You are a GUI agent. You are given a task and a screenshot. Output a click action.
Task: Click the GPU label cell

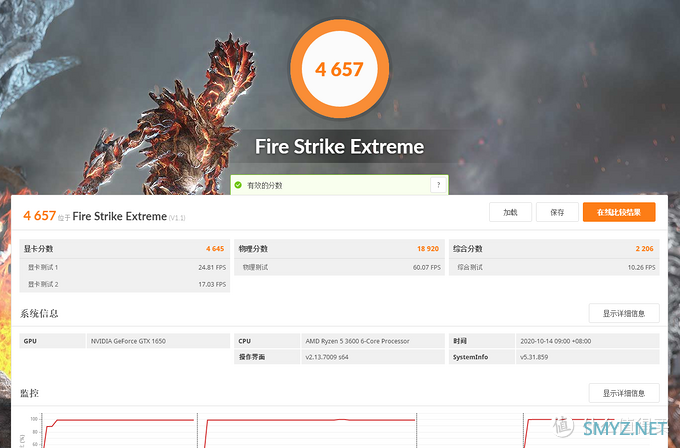[52, 341]
